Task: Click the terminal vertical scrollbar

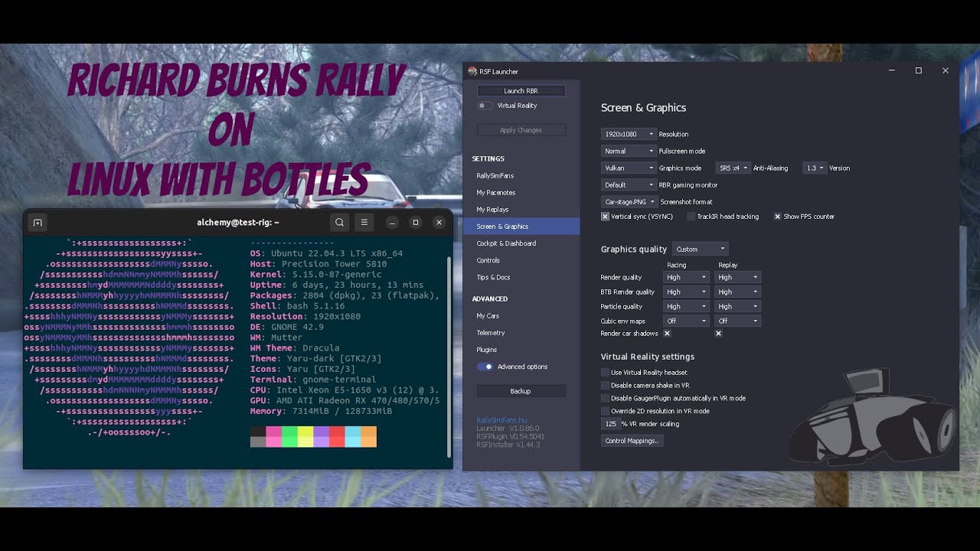Action: [x=449, y=356]
